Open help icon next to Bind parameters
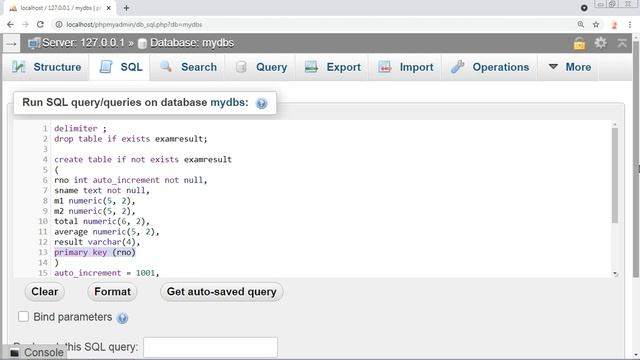 [122, 318]
